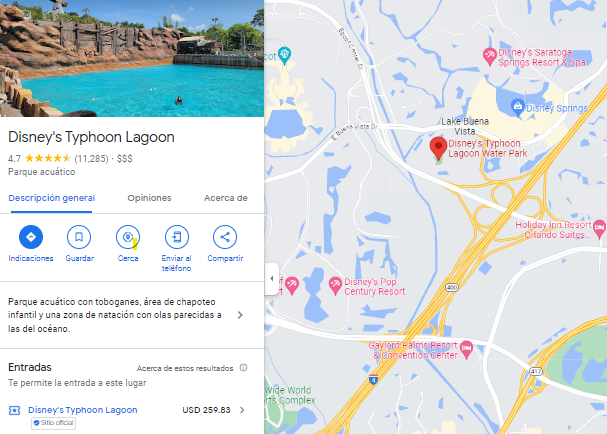Share place via Compartir icon

click(x=225, y=237)
